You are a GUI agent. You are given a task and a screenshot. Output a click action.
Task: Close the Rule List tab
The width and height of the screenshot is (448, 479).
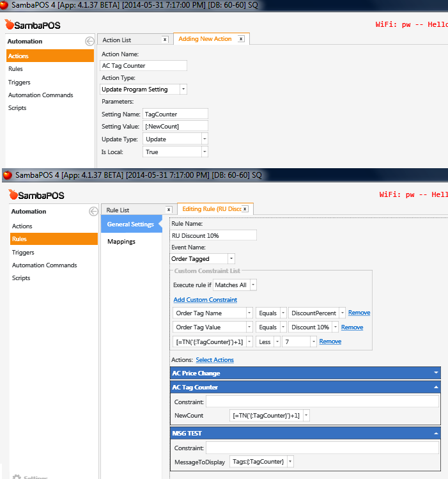(169, 210)
